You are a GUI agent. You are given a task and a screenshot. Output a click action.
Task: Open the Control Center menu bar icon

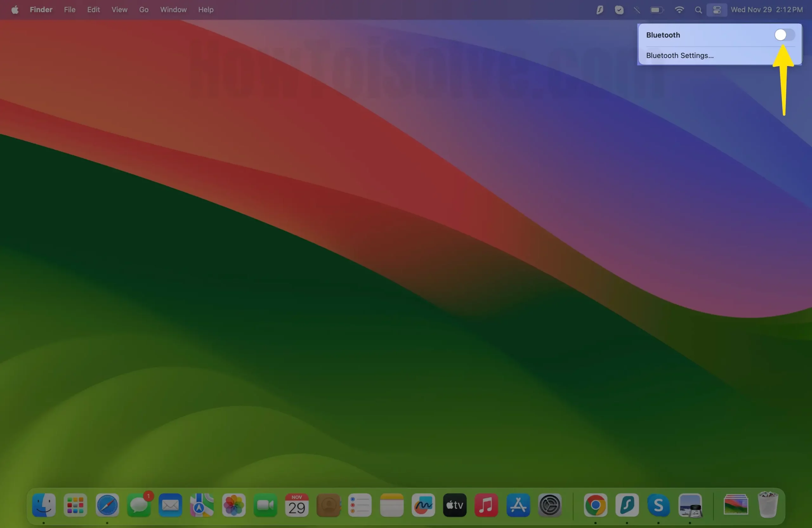[717, 10]
